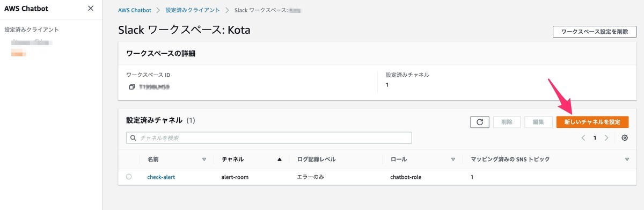Go to next page arrow

coord(606,138)
